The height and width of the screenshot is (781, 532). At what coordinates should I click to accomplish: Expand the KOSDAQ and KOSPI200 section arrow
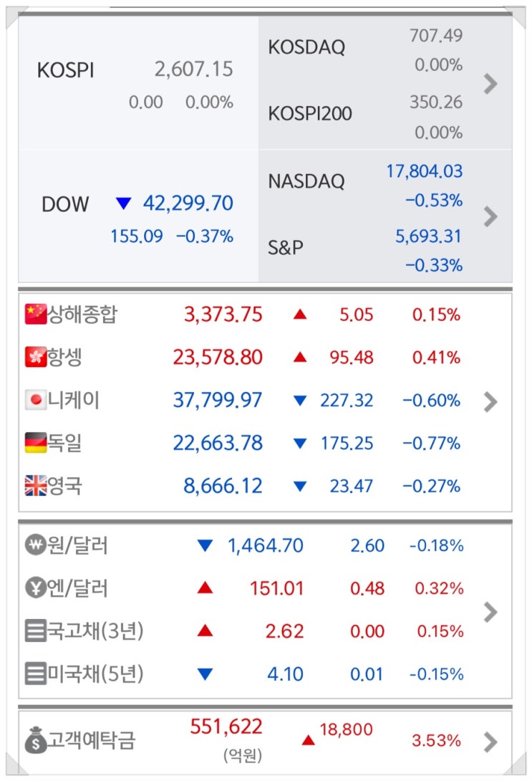[x=490, y=84]
